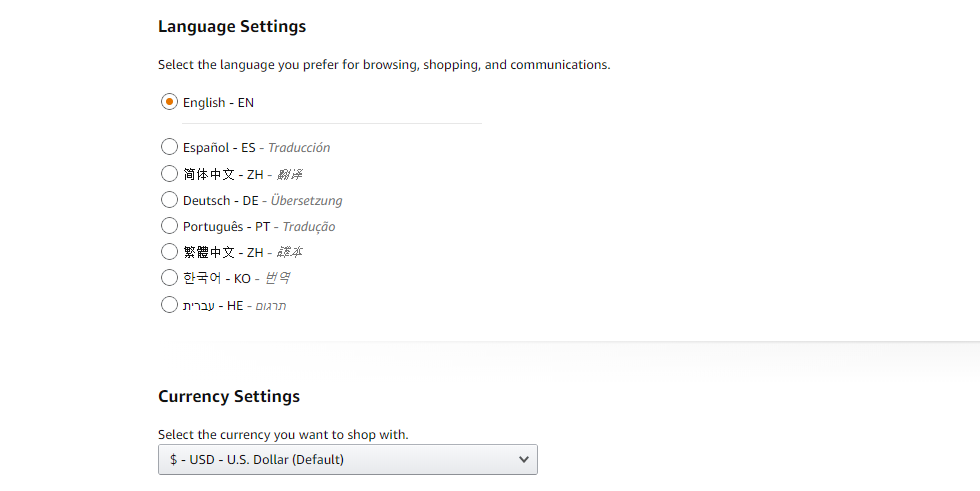
Task: Click the "English - EN" language label
Action: click(218, 102)
